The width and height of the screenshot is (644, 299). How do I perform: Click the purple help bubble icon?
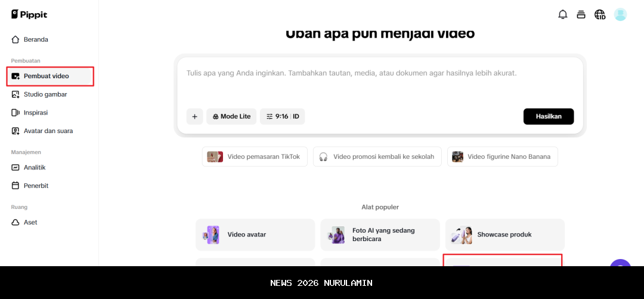pos(620,265)
